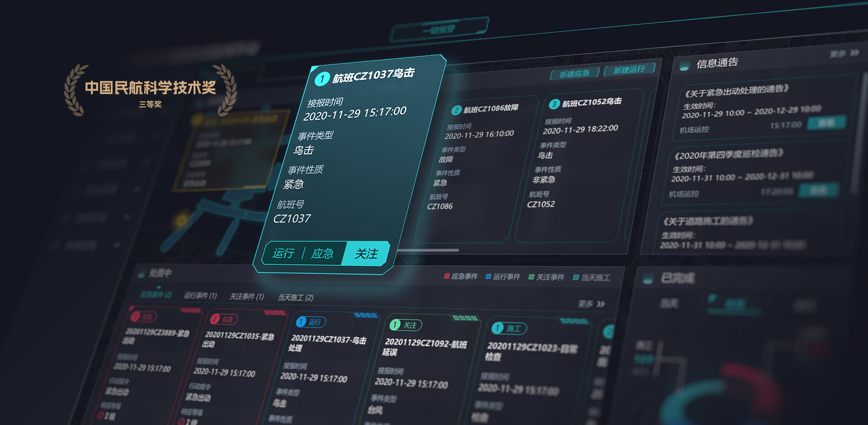The image size is (868, 425).
Task: Click teal button in 2020年第四季度巡检通告 notice
Action: 819,190
